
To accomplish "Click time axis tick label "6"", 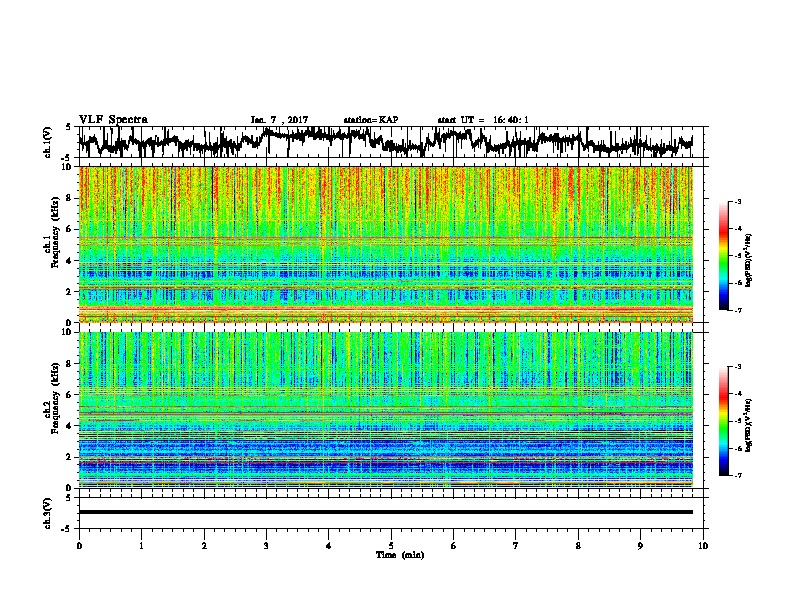I will (454, 546).
